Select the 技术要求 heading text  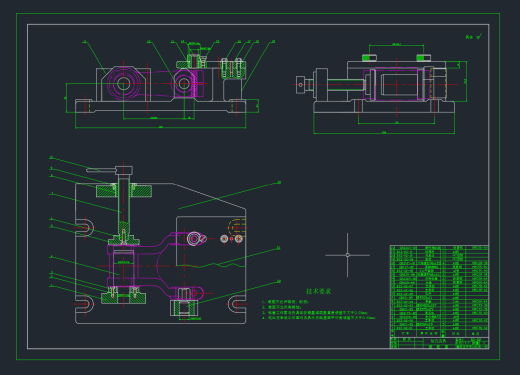318,291
